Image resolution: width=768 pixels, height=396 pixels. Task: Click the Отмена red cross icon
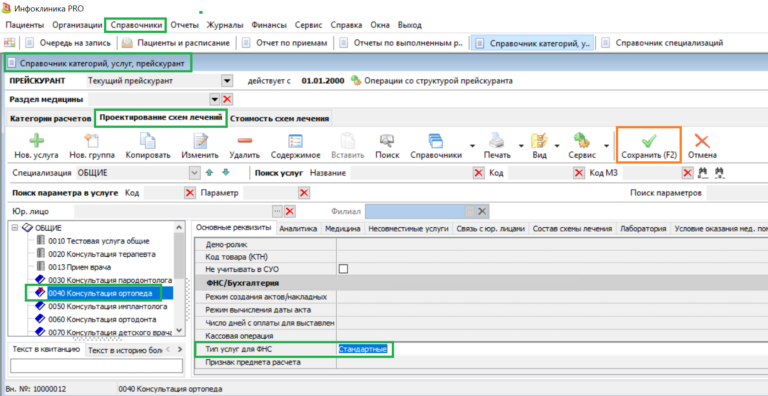coord(702,141)
